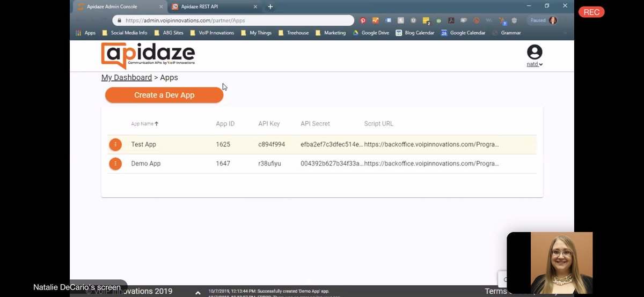
Task: Open a new browser tab
Action: (x=270, y=6)
